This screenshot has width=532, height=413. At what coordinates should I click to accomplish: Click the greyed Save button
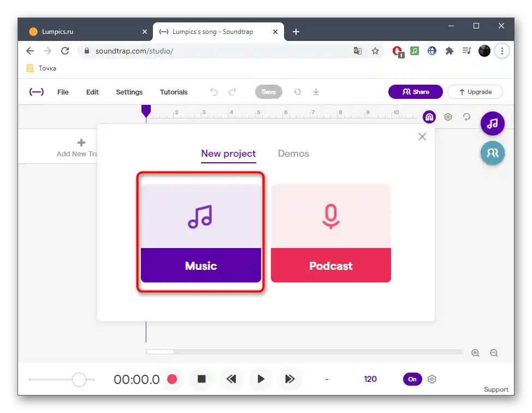268,92
